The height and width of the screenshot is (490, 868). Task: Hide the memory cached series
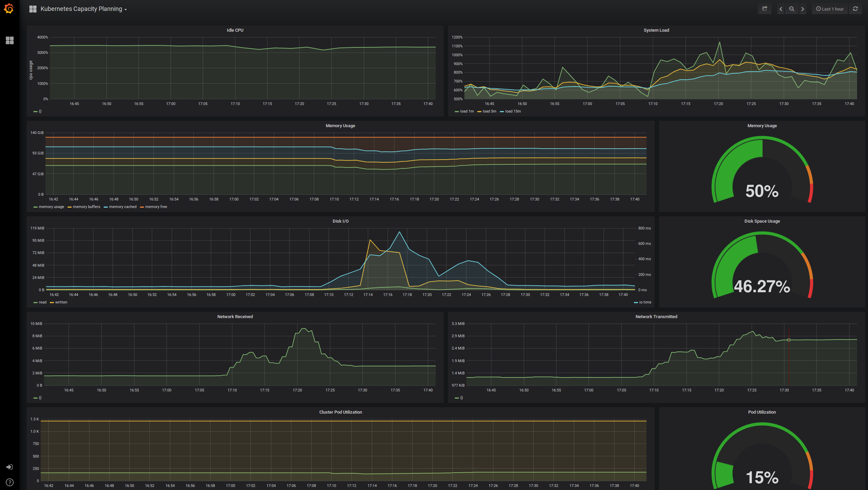(x=123, y=207)
